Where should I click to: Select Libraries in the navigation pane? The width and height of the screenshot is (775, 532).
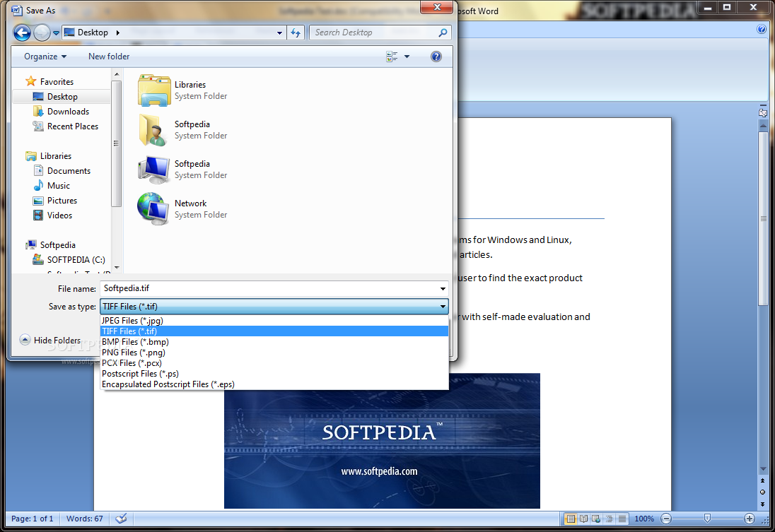tap(48, 155)
